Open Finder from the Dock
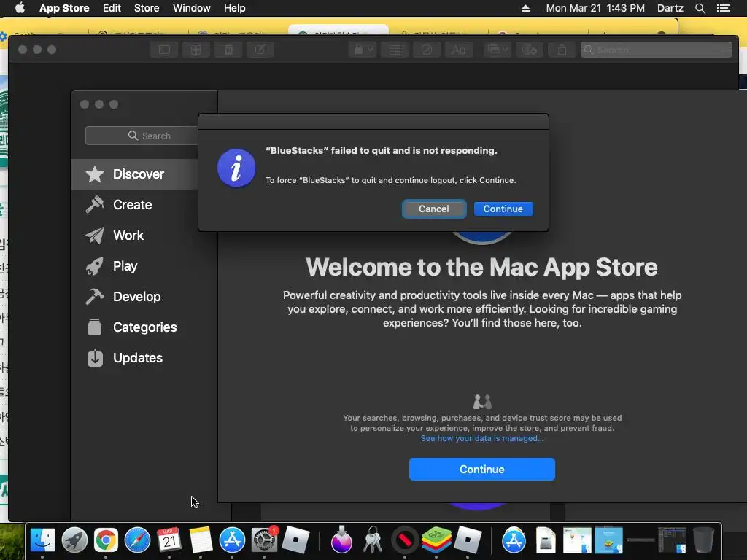747x560 pixels. 42,540
